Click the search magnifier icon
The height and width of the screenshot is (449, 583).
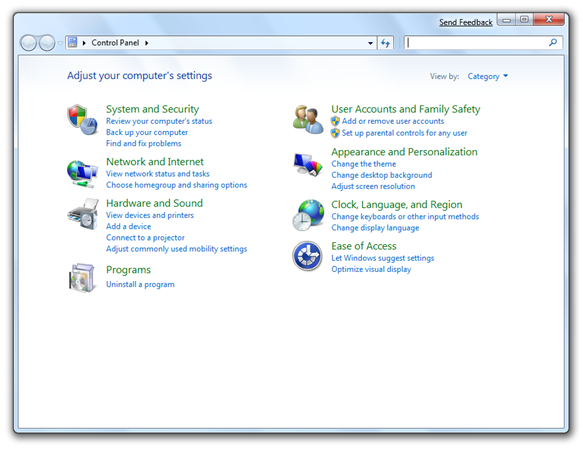(x=553, y=43)
